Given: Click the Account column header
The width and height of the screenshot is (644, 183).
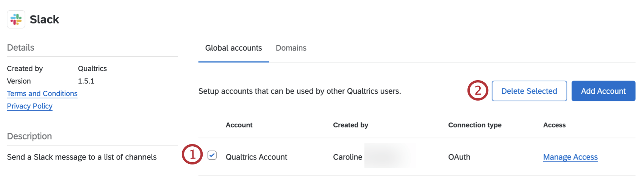Looking at the screenshot, I should click(x=239, y=125).
